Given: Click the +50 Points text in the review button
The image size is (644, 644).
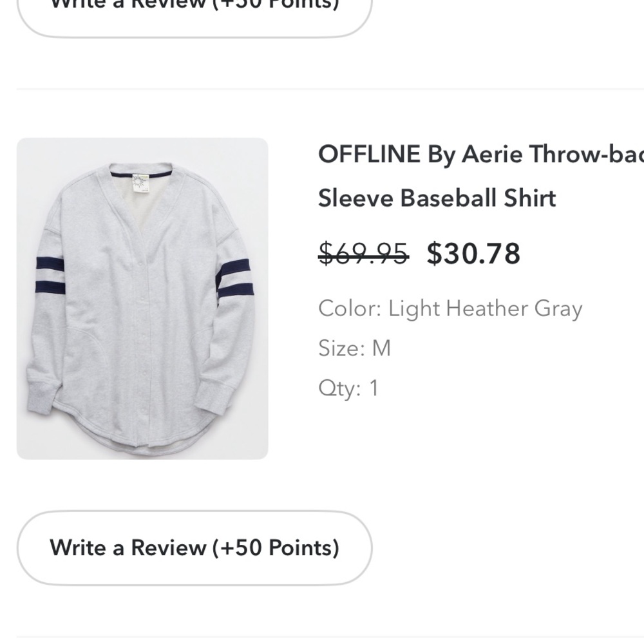Looking at the screenshot, I should point(277,548).
